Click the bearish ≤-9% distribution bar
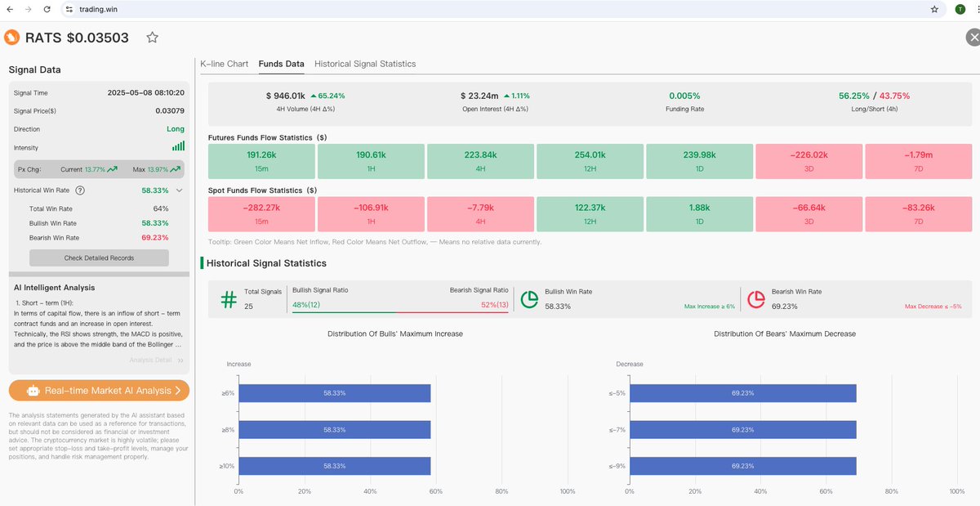 743,466
